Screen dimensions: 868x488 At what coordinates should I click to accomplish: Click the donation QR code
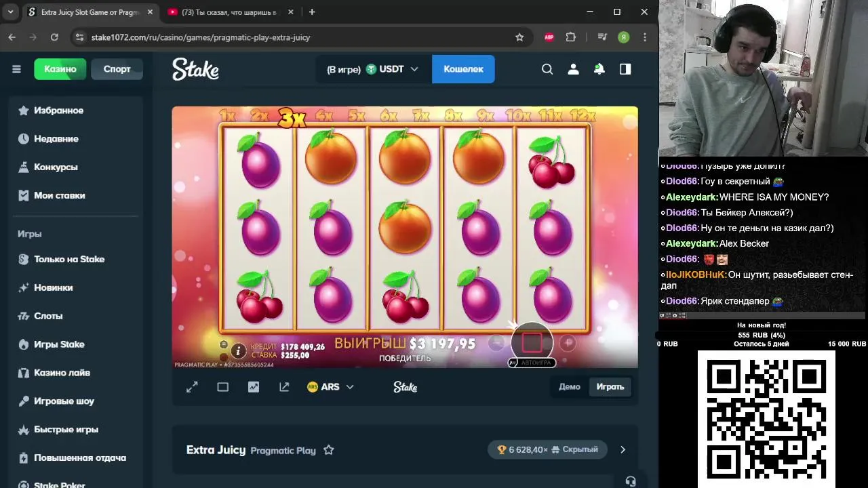[x=766, y=419]
